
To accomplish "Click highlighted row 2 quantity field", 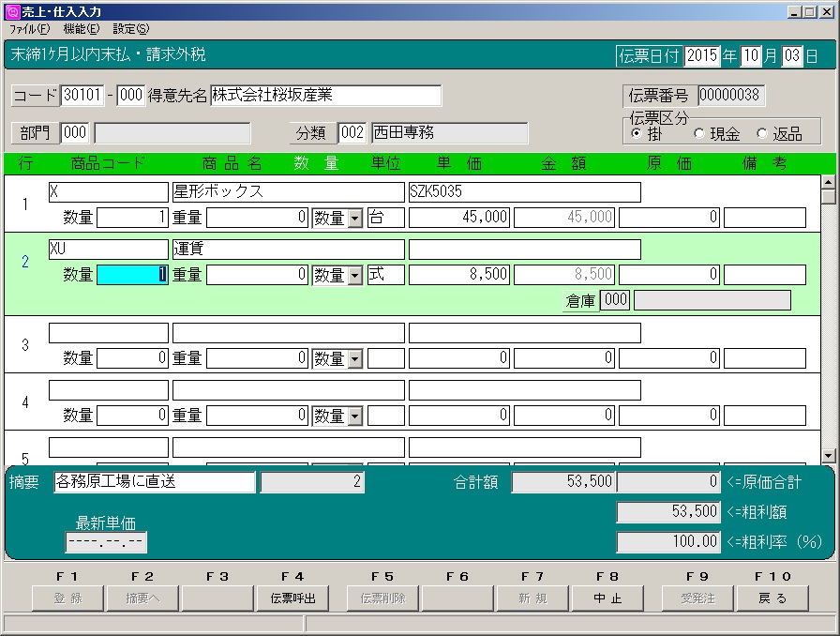I will click(x=132, y=275).
